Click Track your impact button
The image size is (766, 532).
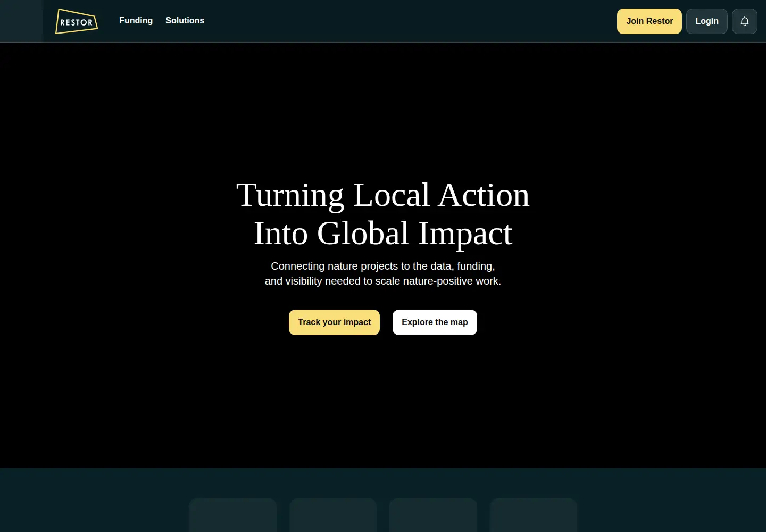[334, 322]
